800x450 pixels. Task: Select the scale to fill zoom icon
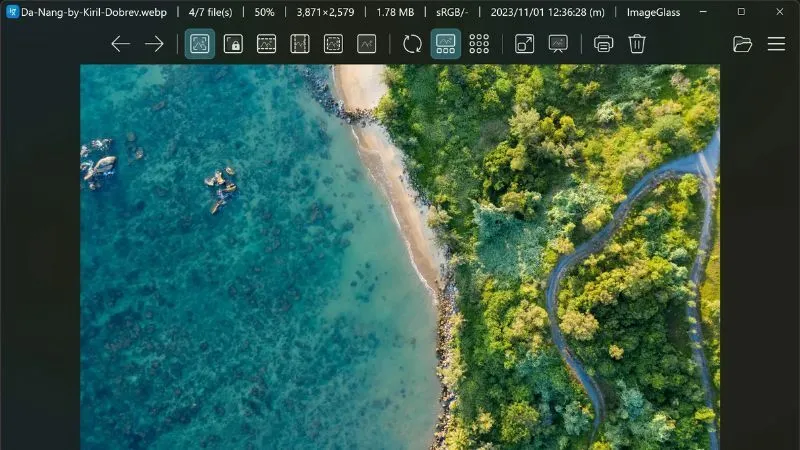(x=367, y=44)
